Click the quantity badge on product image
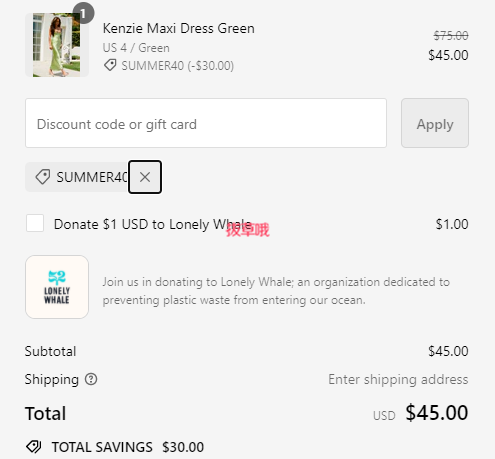The width and height of the screenshot is (495, 459). 83,13
